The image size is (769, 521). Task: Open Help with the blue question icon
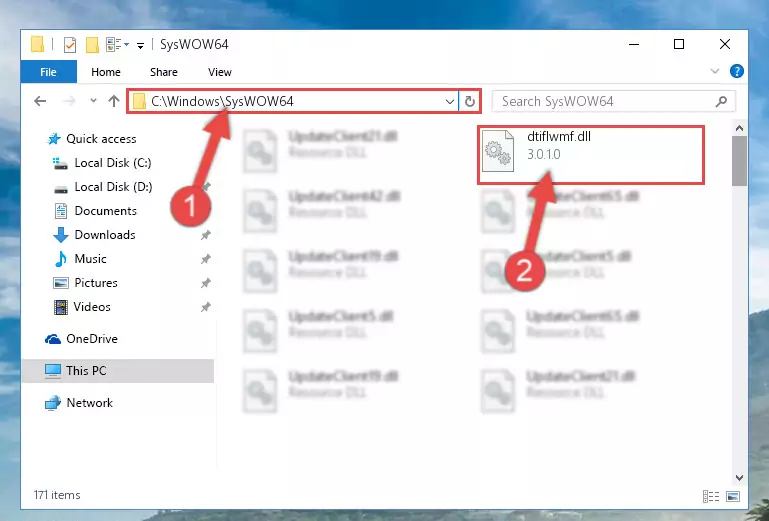[737, 71]
